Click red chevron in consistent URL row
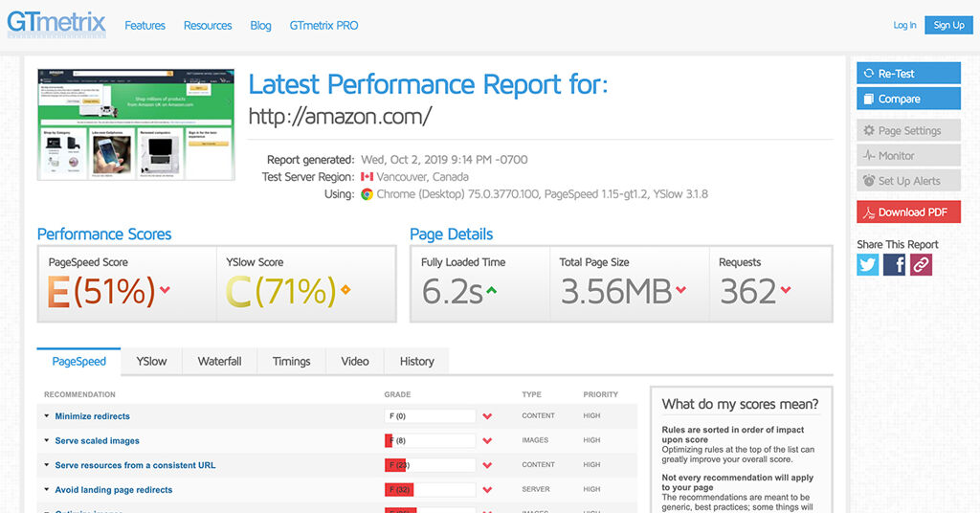Image resolution: width=980 pixels, height=513 pixels. click(487, 465)
